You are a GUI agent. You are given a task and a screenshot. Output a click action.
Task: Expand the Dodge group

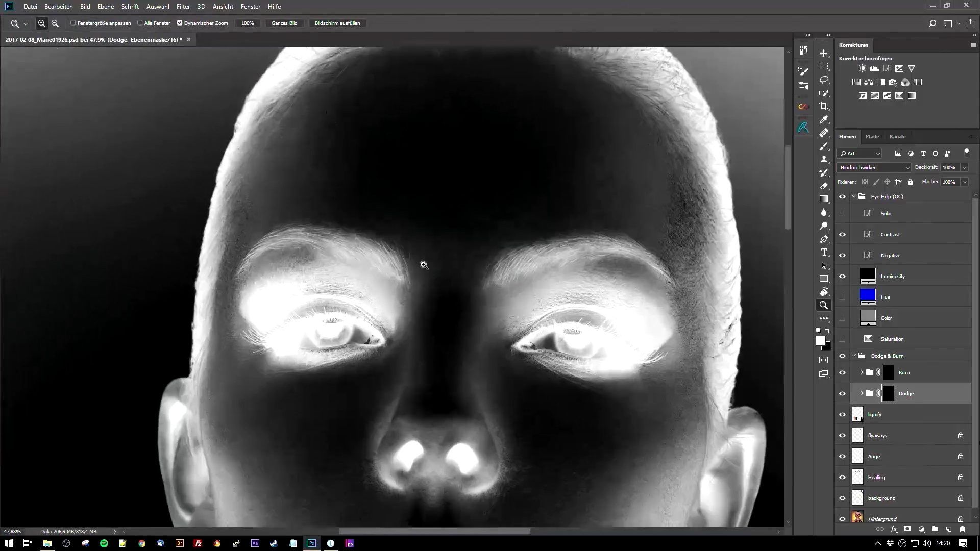pyautogui.click(x=862, y=393)
